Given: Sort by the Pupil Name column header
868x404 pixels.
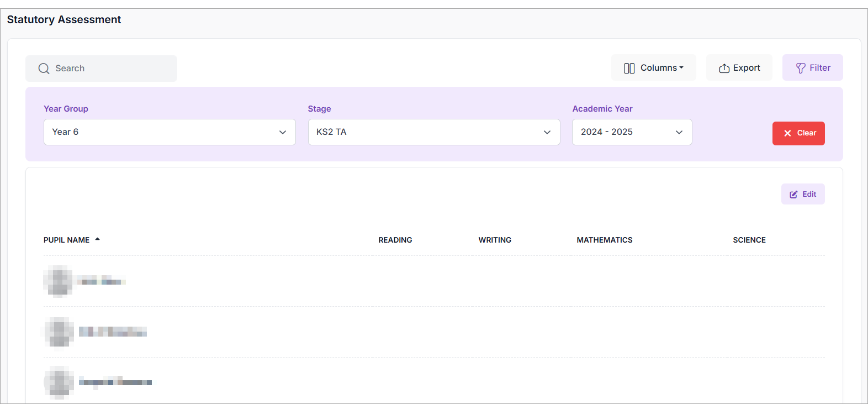Looking at the screenshot, I should point(66,240).
